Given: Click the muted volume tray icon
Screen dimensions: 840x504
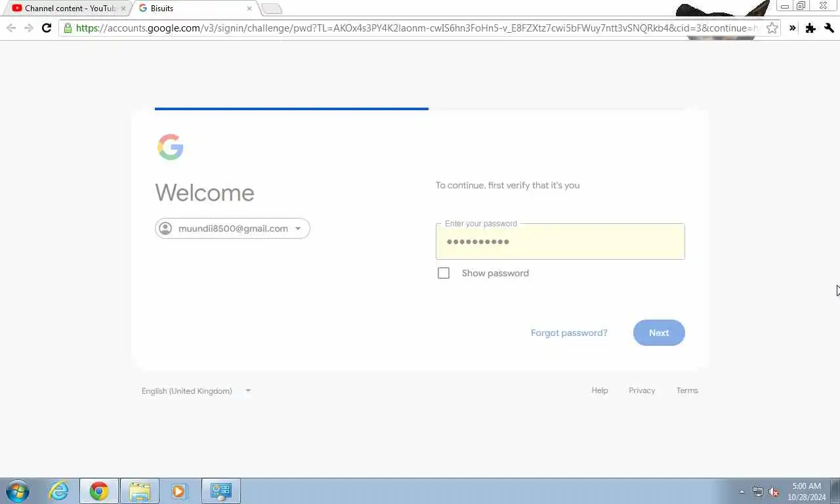Looking at the screenshot, I should click(x=774, y=492).
